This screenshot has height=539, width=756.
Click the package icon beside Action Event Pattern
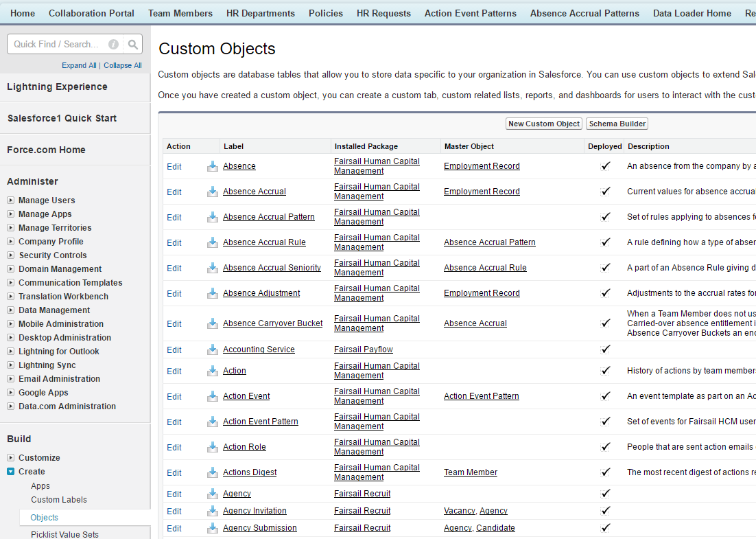tap(213, 422)
